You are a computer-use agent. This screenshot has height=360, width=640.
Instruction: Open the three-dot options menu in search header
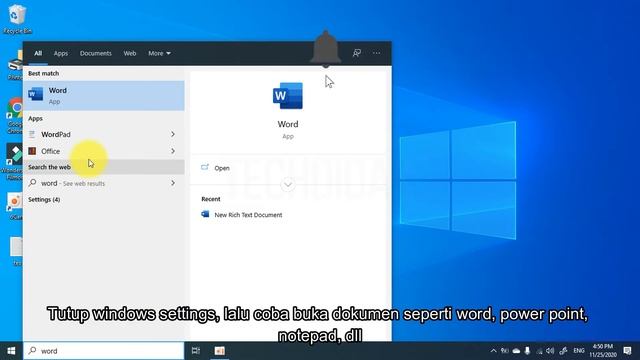click(376, 53)
